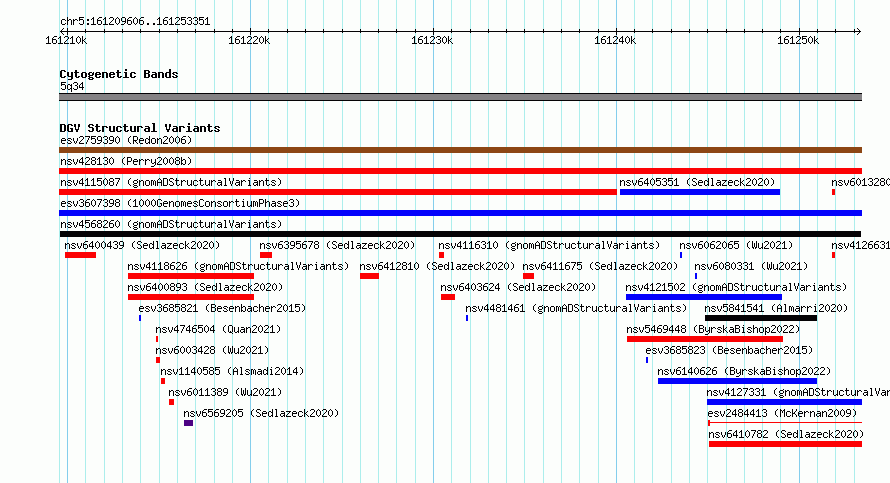This screenshot has width=890, height=483.
Task: Click the purple nsv6569205 variant marker
Action: coord(188,423)
